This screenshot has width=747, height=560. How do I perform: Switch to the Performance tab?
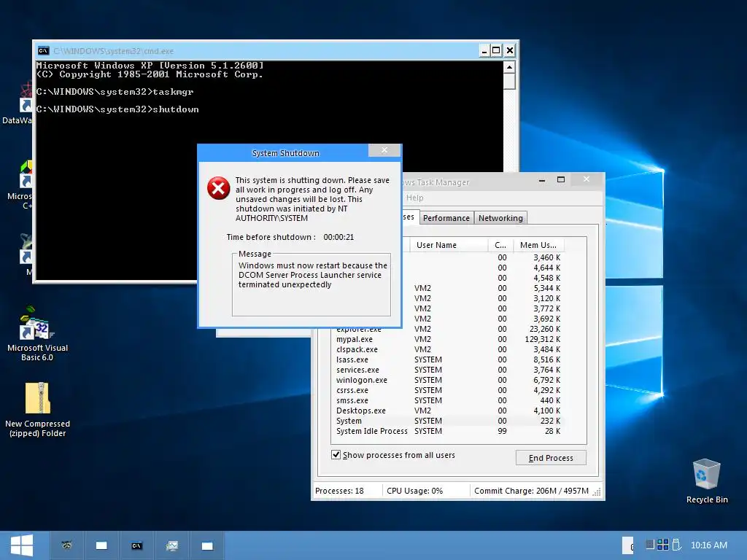tap(446, 217)
